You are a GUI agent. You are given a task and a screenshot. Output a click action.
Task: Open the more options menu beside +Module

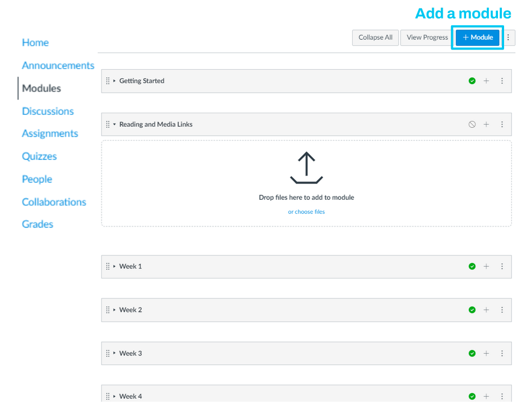[x=508, y=37]
